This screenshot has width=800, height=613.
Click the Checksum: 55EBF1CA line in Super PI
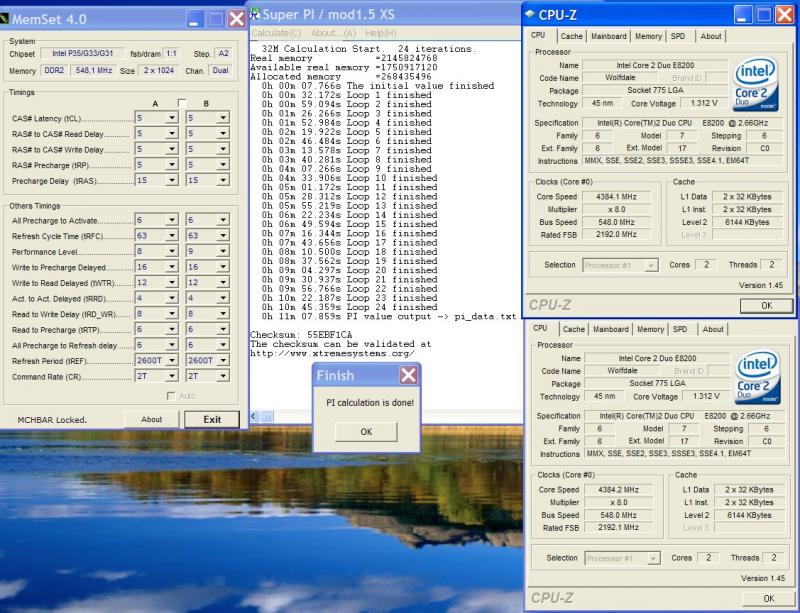pyautogui.click(x=301, y=335)
